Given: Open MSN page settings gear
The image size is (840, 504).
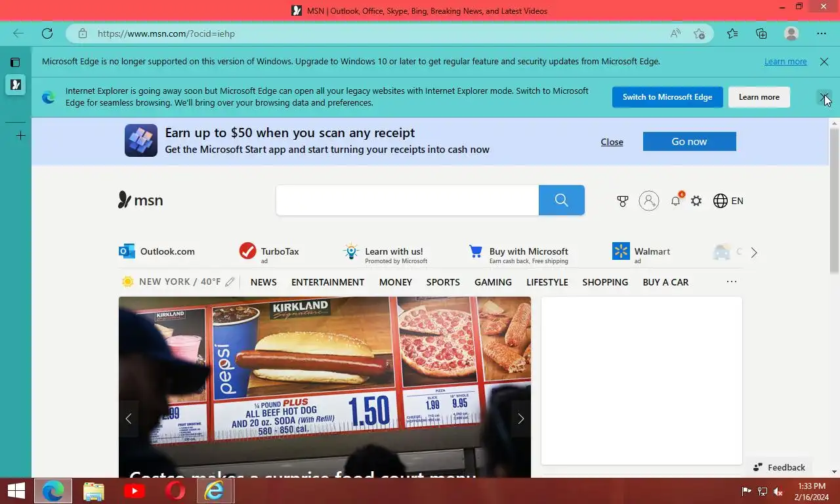Looking at the screenshot, I should tap(696, 201).
